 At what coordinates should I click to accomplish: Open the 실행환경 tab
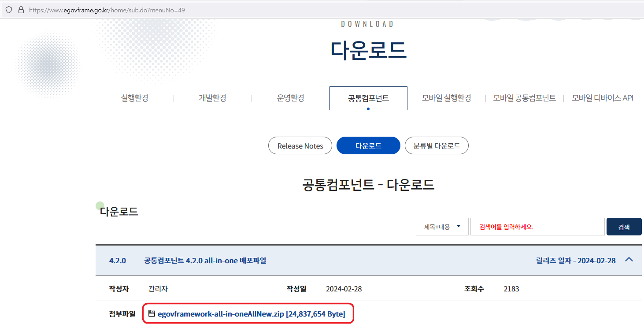click(135, 98)
